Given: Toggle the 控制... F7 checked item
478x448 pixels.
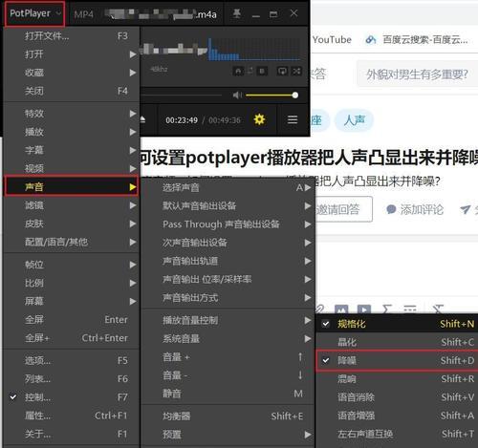Looking at the screenshot, I should [x=72, y=397].
